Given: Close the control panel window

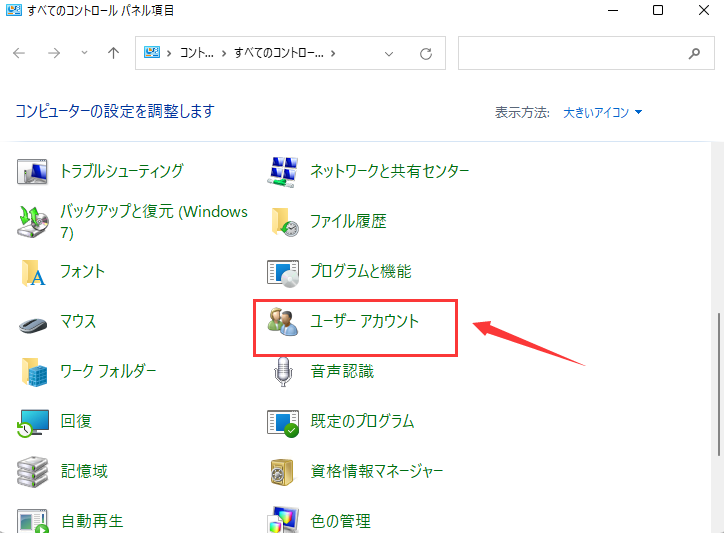Looking at the screenshot, I should (x=703, y=10).
